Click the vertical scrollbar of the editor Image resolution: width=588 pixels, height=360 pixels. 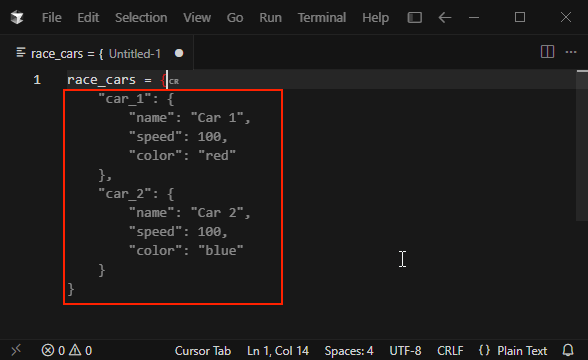[582, 146]
